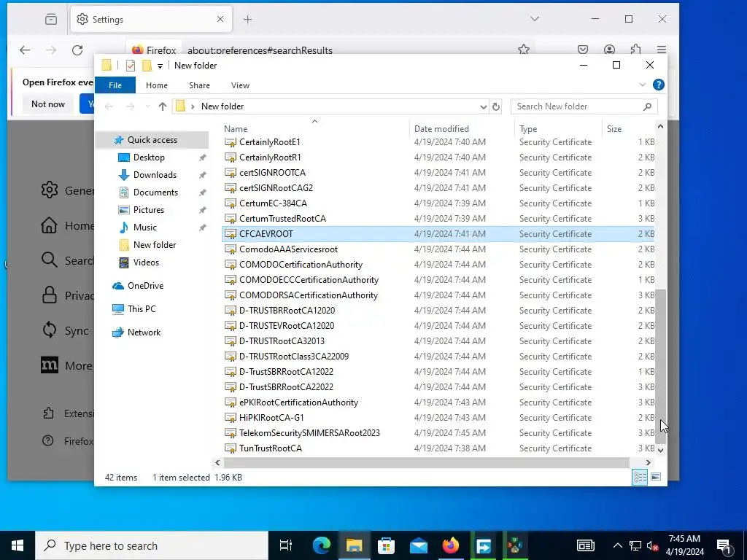Open a new Firefox tab
Viewport: 747px width, 560px height.
(247, 20)
